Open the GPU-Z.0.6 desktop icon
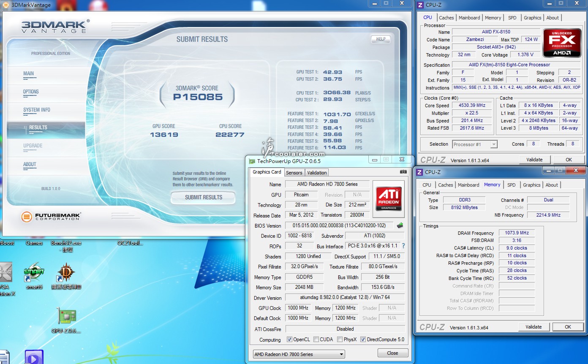Screen dimensions: 588x364 tap(66, 316)
